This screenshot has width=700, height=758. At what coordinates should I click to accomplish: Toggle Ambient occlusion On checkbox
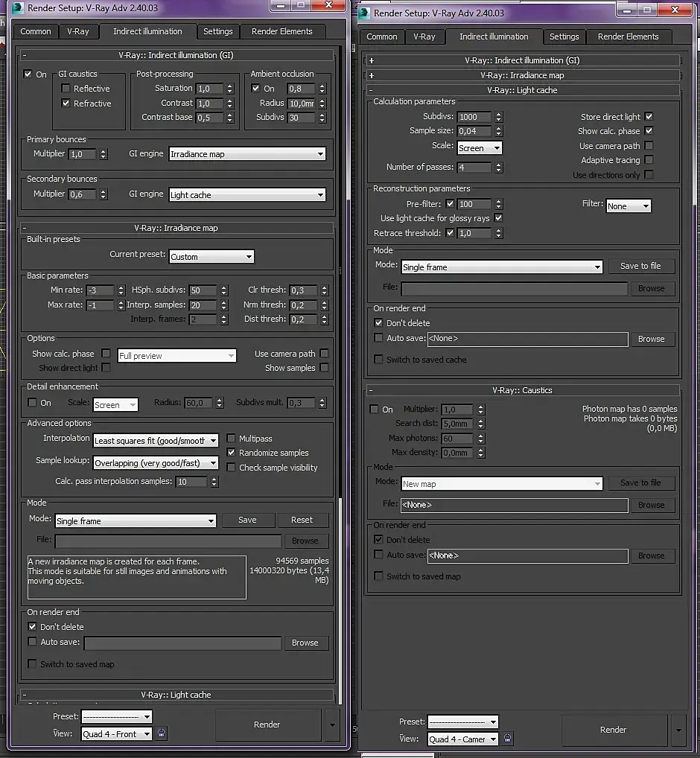click(x=255, y=89)
